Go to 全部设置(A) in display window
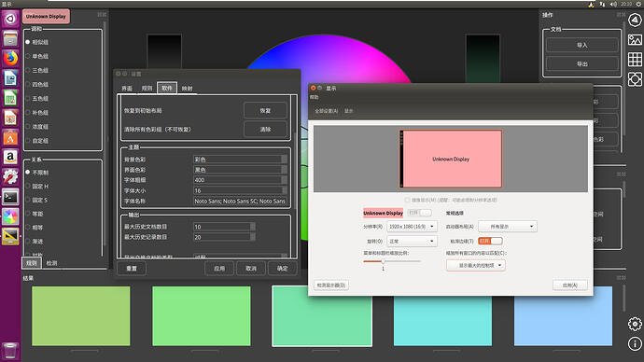The width and height of the screenshot is (644, 362). point(326,111)
